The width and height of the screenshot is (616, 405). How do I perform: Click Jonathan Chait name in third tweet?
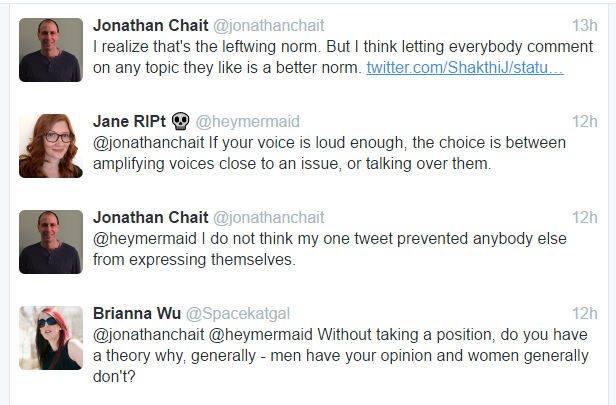[150, 217]
